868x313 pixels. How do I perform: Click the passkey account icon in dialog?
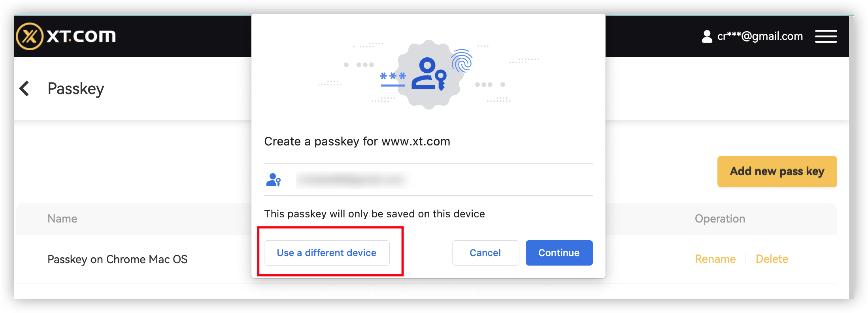pos(273,180)
